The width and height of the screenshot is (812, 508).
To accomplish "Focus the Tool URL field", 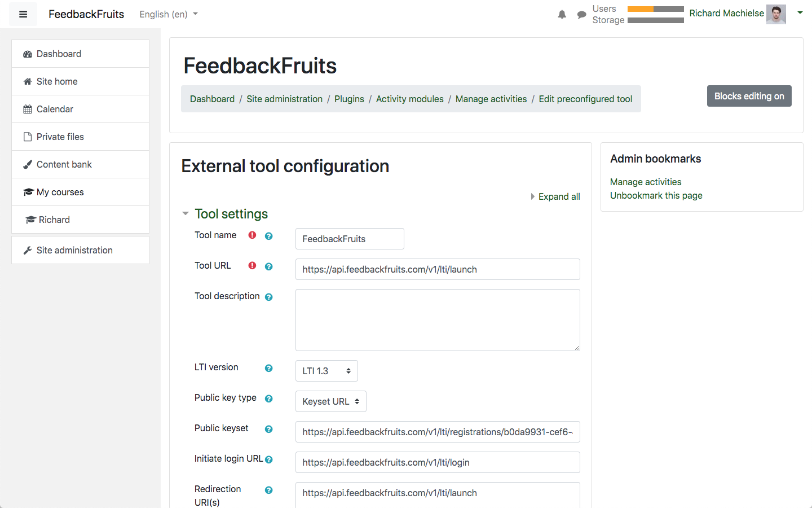I will tap(438, 269).
